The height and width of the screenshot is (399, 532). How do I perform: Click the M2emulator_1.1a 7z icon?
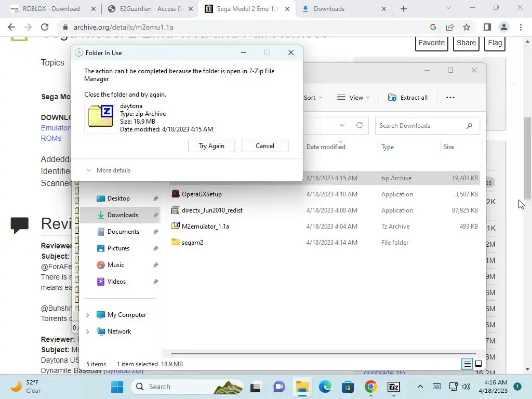click(176, 225)
